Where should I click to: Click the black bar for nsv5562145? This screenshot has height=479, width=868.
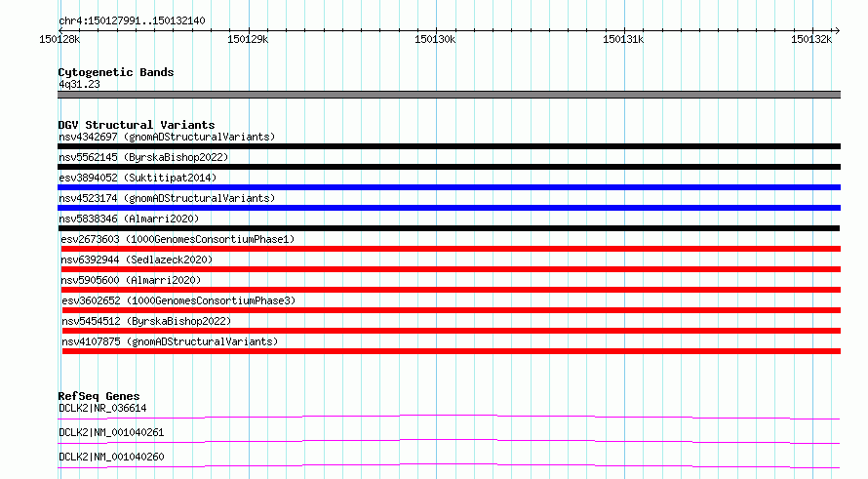pos(449,167)
